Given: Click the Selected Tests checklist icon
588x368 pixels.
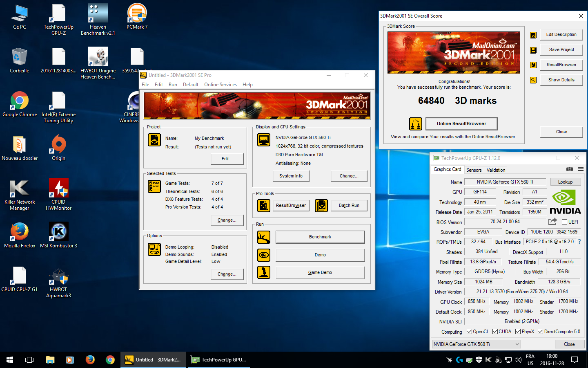Looking at the screenshot, I should click(154, 186).
